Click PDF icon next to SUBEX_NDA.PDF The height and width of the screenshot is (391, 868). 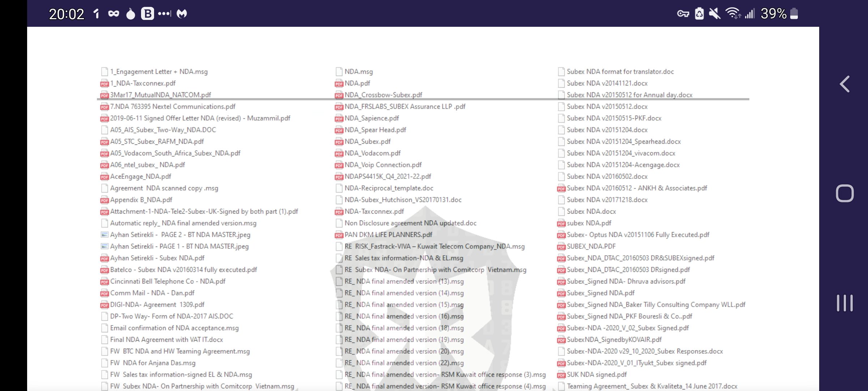click(x=561, y=247)
